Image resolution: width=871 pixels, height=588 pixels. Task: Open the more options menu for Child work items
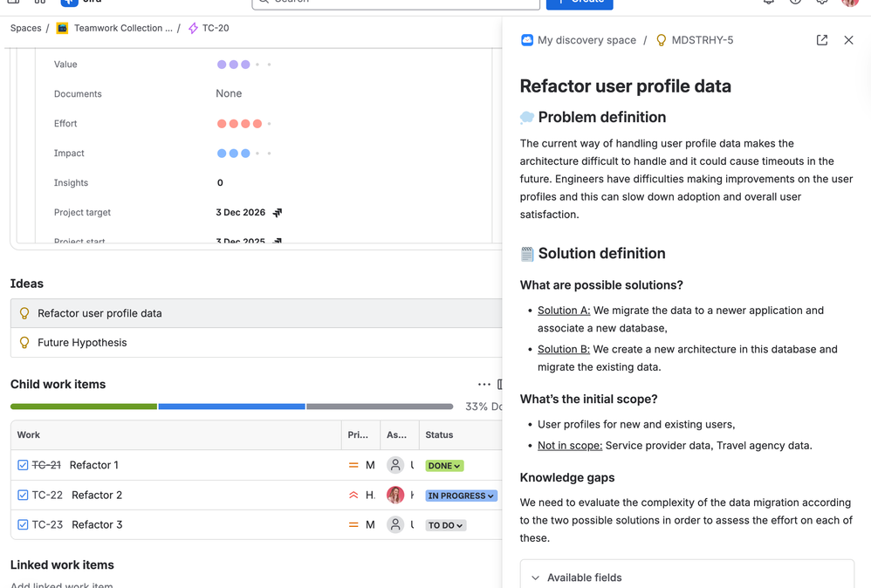484,384
